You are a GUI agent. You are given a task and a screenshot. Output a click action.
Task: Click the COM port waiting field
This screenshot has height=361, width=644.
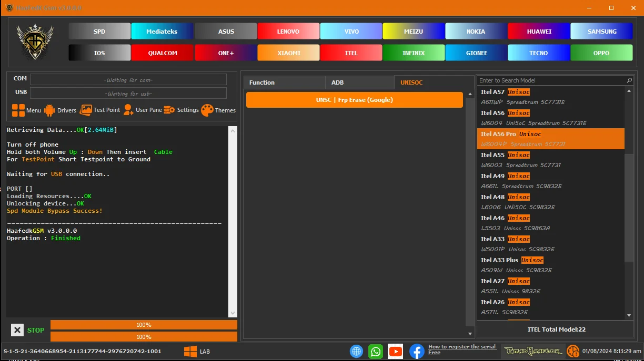coord(128,80)
